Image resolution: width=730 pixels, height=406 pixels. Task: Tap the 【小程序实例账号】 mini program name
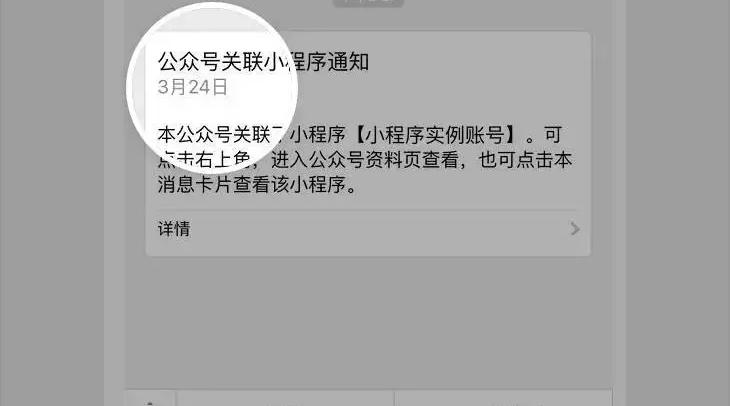pos(436,135)
